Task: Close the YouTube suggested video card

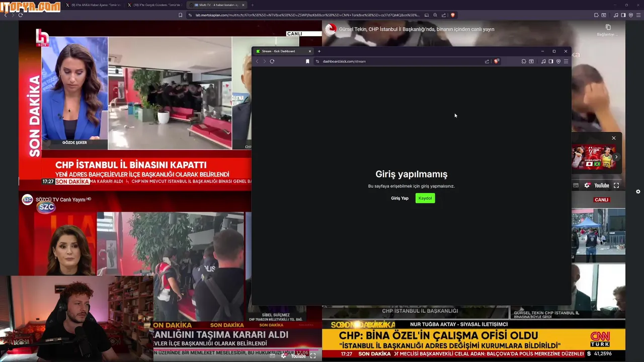Action: (x=614, y=138)
